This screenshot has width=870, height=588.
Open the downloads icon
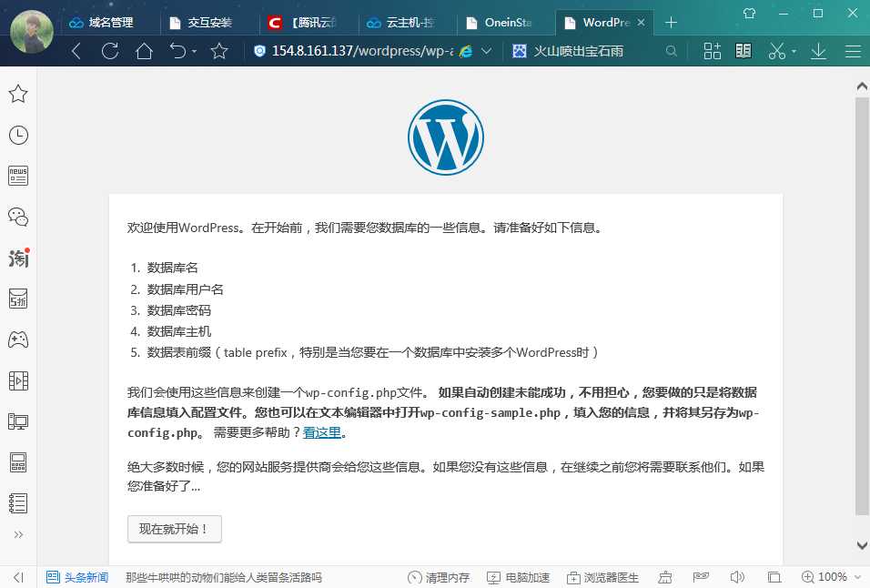818,51
